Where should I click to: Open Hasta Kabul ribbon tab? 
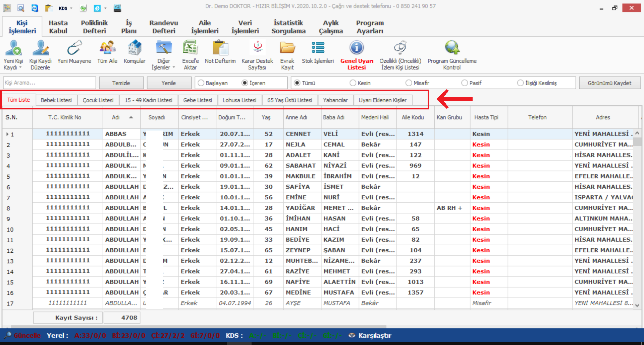click(58, 27)
